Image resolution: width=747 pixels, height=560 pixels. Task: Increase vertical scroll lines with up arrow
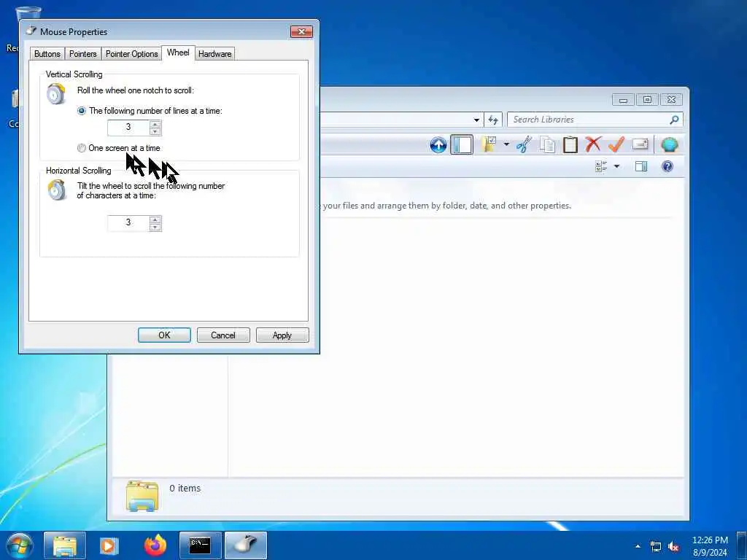point(155,124)
